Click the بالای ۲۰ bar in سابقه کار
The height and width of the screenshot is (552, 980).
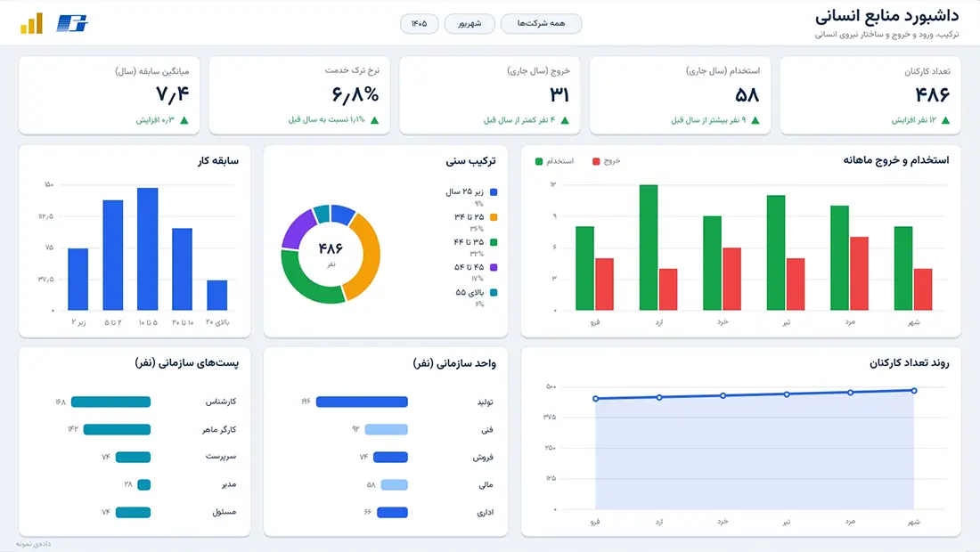pyautogui.click(x=216, y=296)
